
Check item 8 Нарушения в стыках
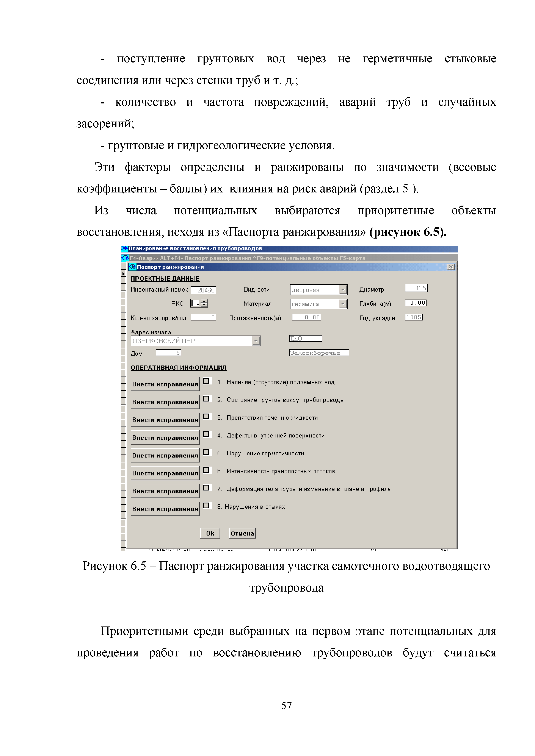(x=206, y=505)
